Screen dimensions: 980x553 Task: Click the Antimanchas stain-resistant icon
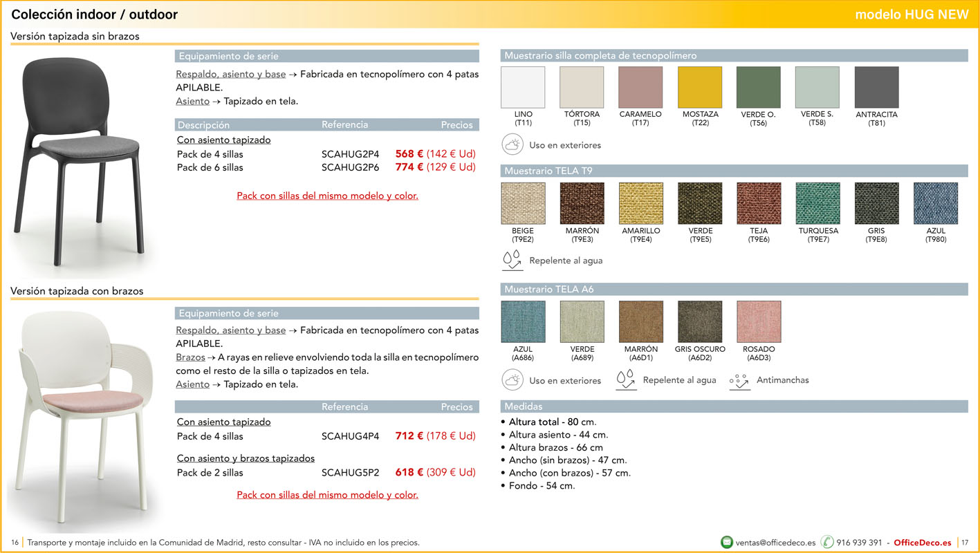(x=739, y=380)
